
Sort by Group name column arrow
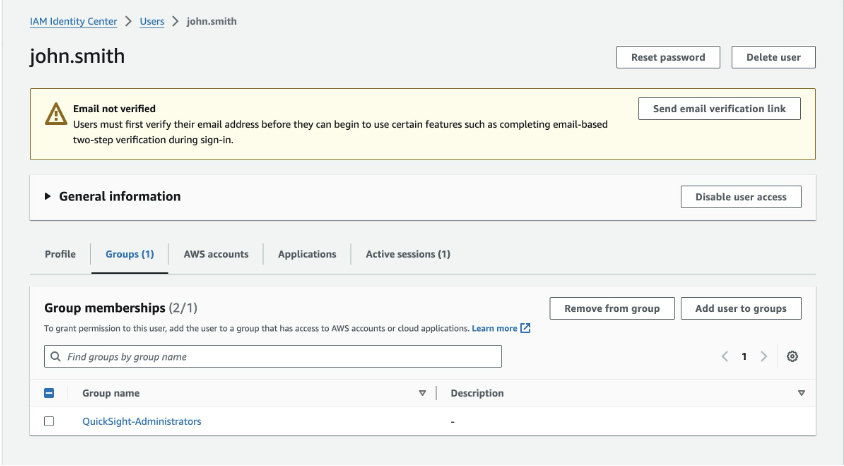(x=422, y=393)
